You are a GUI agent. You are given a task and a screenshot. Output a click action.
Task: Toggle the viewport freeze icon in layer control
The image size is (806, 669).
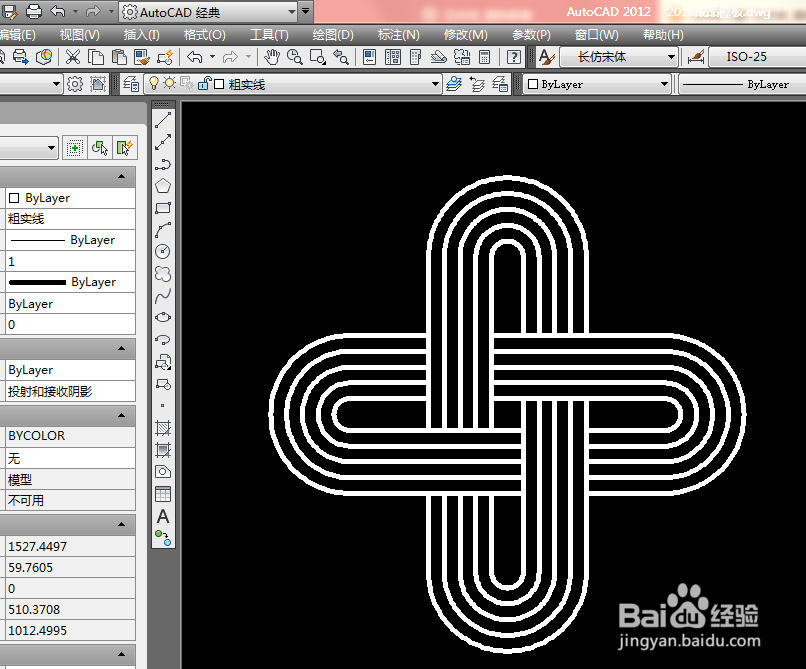[187, 83]
